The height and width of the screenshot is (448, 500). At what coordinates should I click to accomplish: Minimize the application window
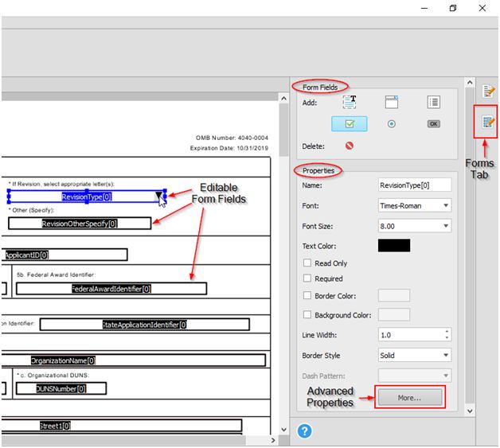(424, 8)
